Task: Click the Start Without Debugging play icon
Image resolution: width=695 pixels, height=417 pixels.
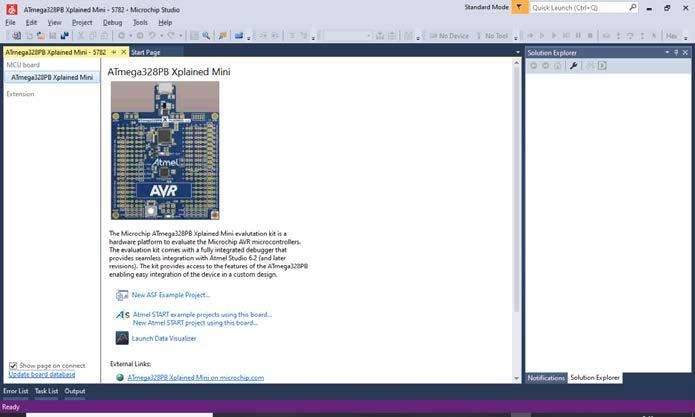Action: pyautogui.click(x=542, y=35)
